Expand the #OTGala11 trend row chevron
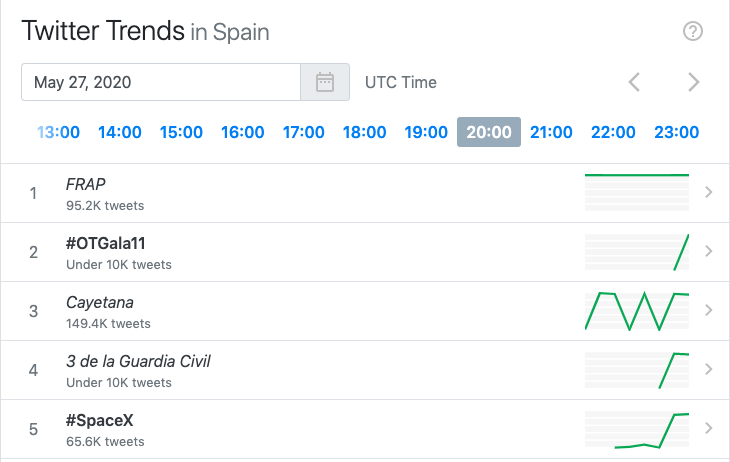Image resolution: width=730 pixels, height=462 pixels. (x=709, y=251)
